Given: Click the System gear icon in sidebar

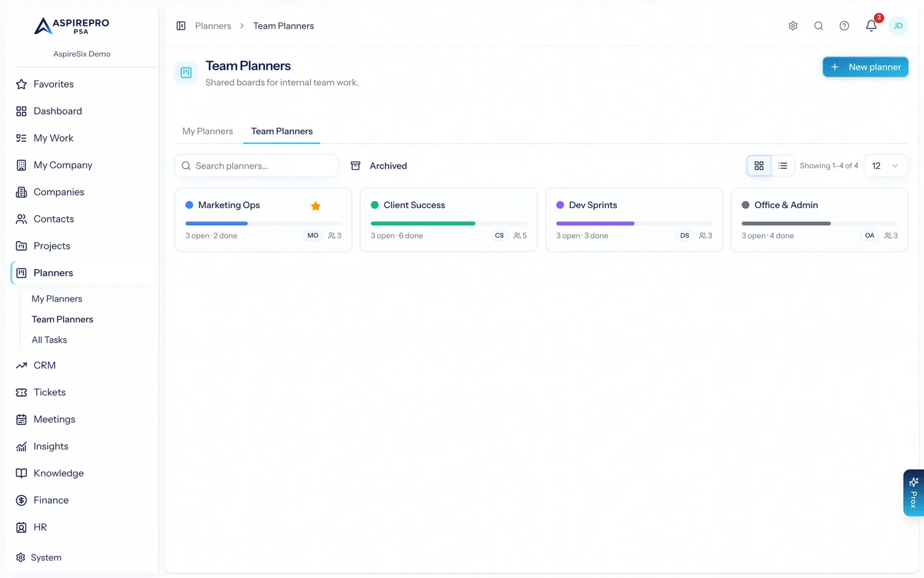Looking at the screenshot, I should [x=21, y=557].
